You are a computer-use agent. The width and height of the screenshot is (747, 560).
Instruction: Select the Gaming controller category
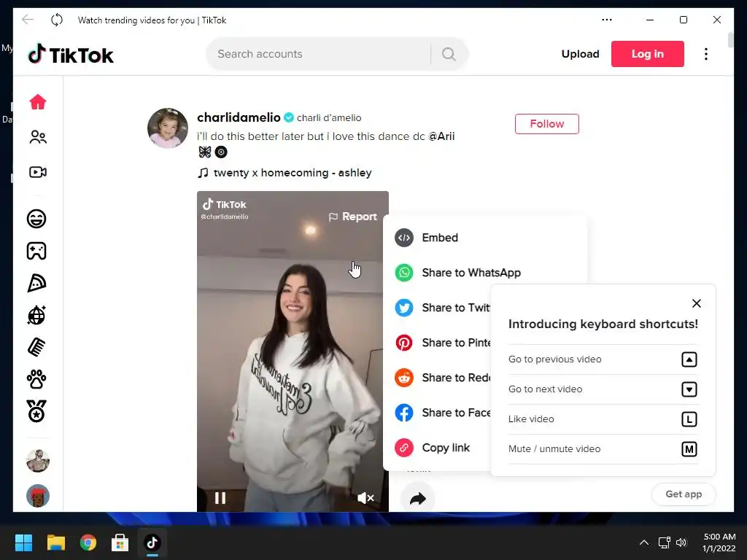pyautogui.click(x=36, y=251)
